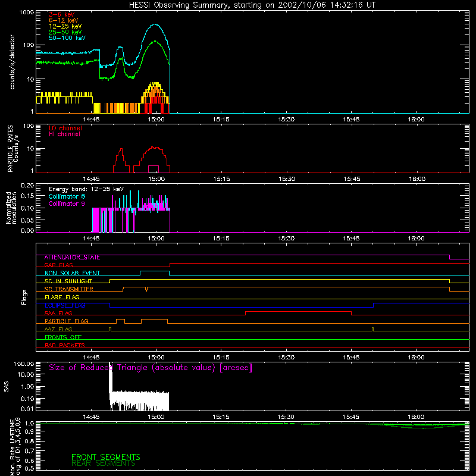Click the 'Mon. Rate LIVETIME' axis label
Viewport: 476px width, 476px height.
pos(12,447)
